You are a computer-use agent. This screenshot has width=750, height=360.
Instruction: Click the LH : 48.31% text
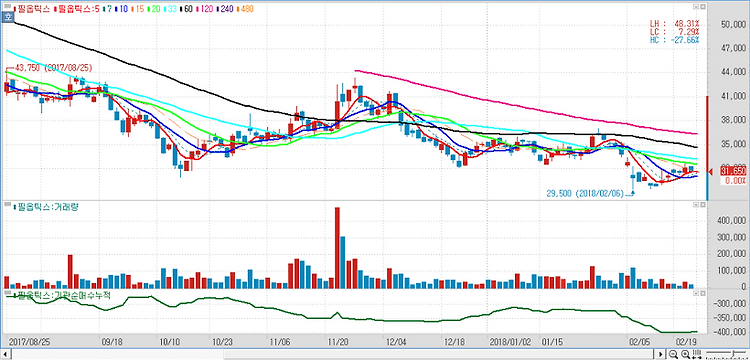[674, 23]
